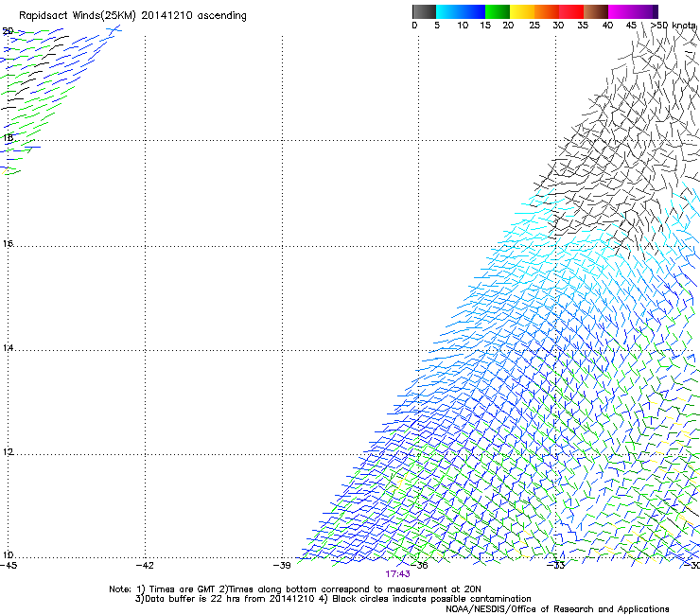Click the '>50 knots' legend label
Image resolution: width=700 pixels, height=615 pixels.
(x=673, y=26)
